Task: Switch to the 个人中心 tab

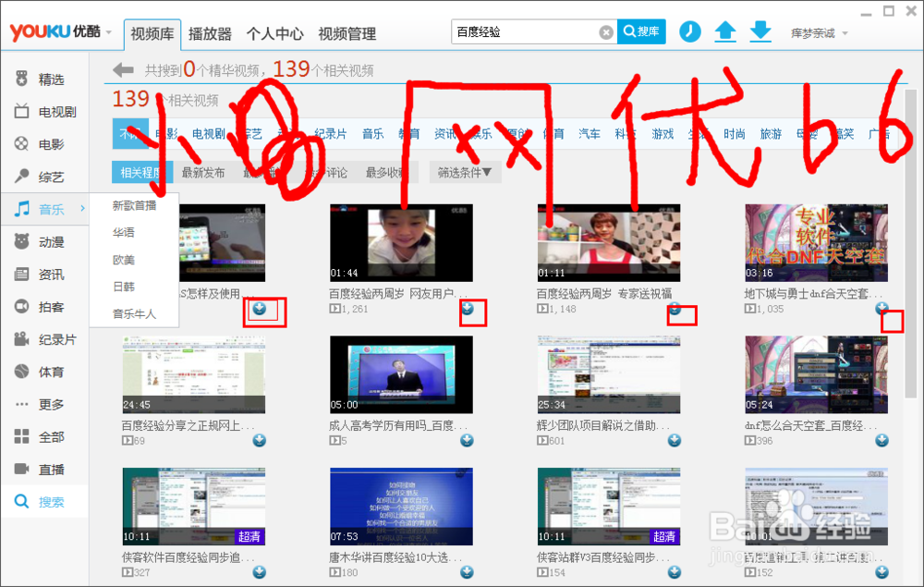Action: 274,34
